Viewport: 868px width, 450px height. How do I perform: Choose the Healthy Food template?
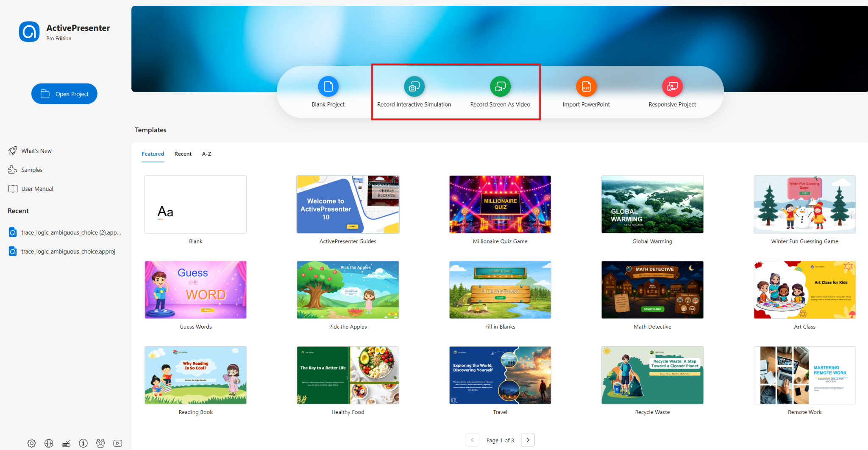348,375
